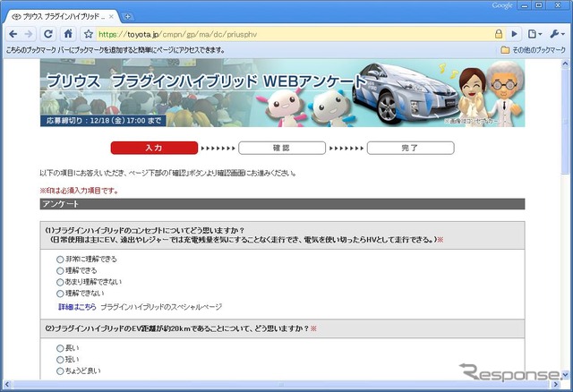The image size is (573, 392).
Task: Open the page control menu
Action: [535, 34]
